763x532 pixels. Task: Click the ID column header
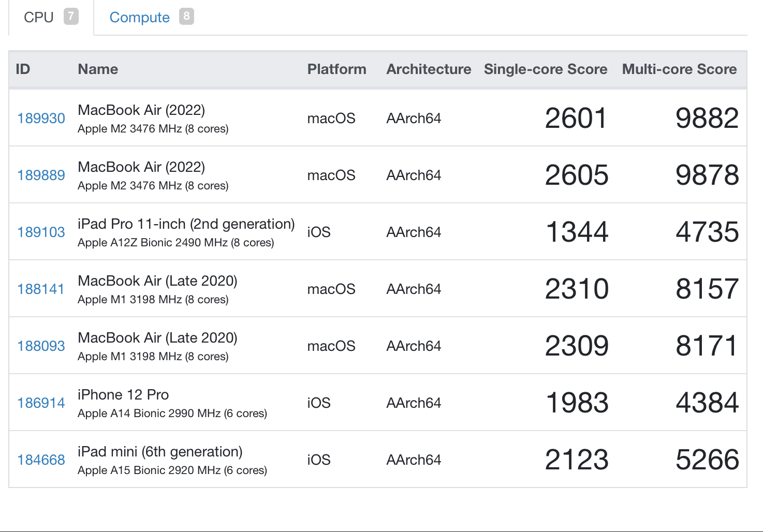[23, 69]
